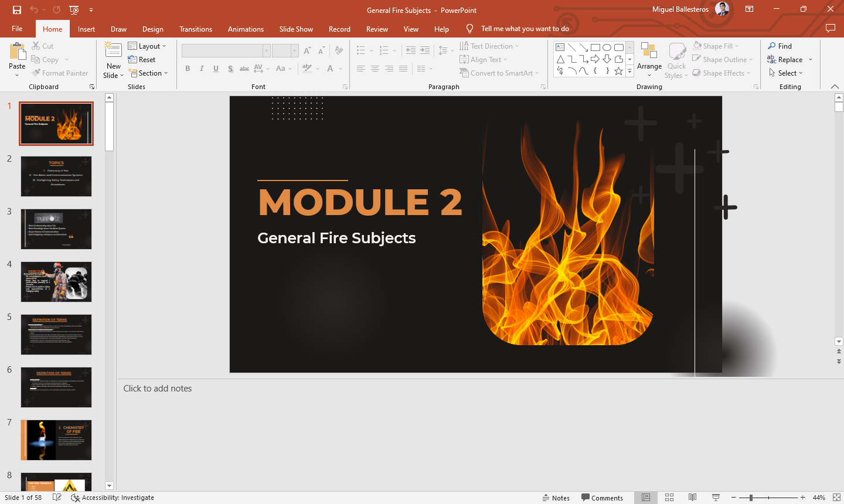
Task: Toggle Italic formatting
Action: [202, 69]
